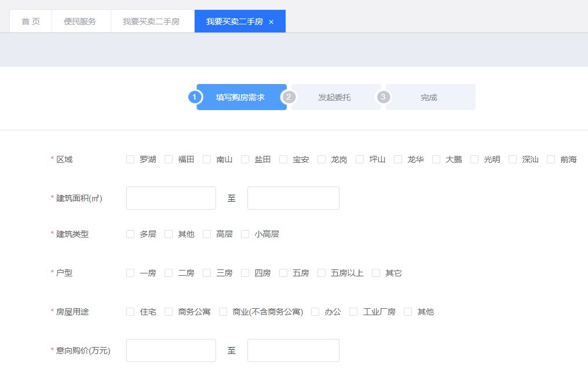Click the minimum 建筑面积 input field
This screenshot has width=588, height=376.
click(x=171, y=198)
